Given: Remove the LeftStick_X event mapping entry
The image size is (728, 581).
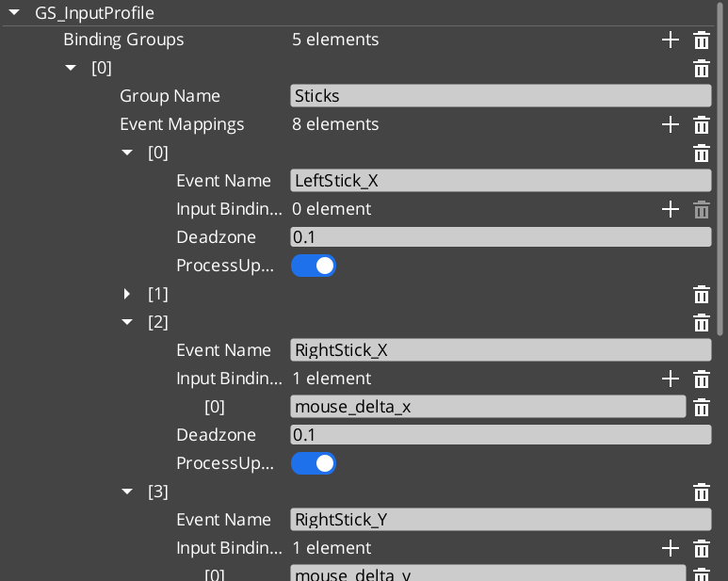Looking at the screenshot, I should pos(701,153).
